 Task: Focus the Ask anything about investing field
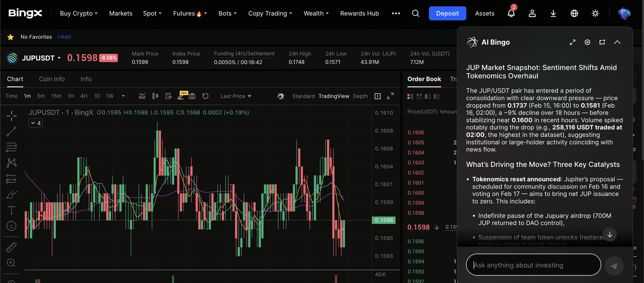tap(533, 265)
